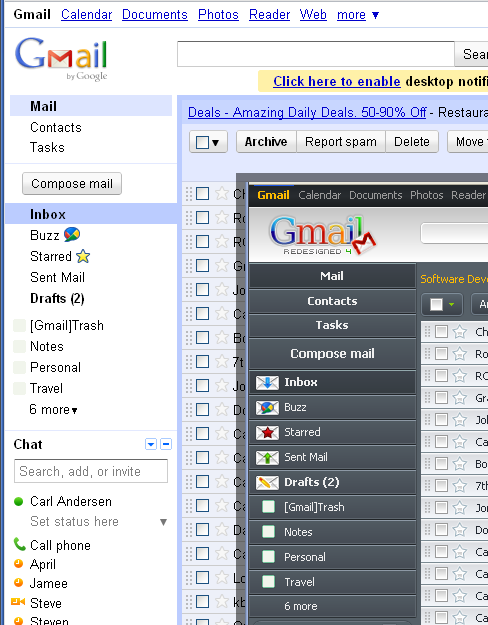Image resolution: width=488 pixels, height=625 pixels.
Task: Open the Calendar link in top navigation
Action: (x=87, y=15)
